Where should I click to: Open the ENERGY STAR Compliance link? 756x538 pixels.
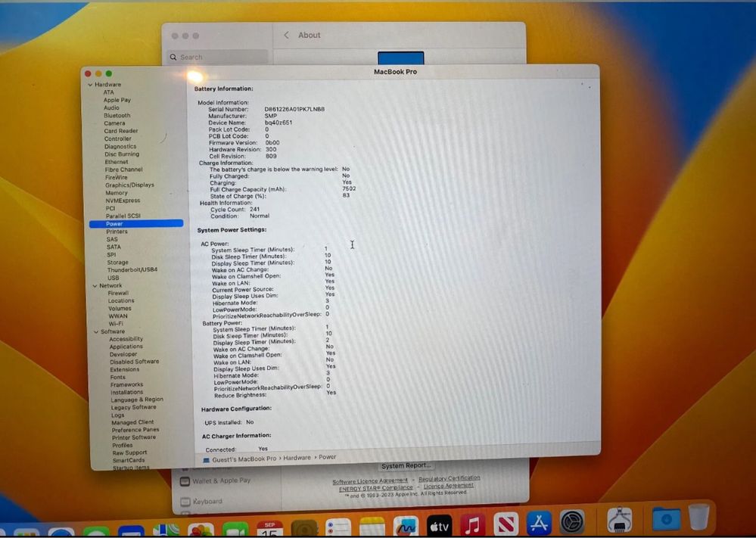pyautogui.click(x=376, y=488)
